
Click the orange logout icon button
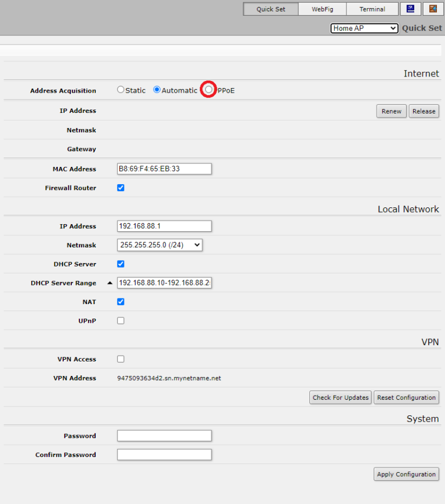point(433,9)
